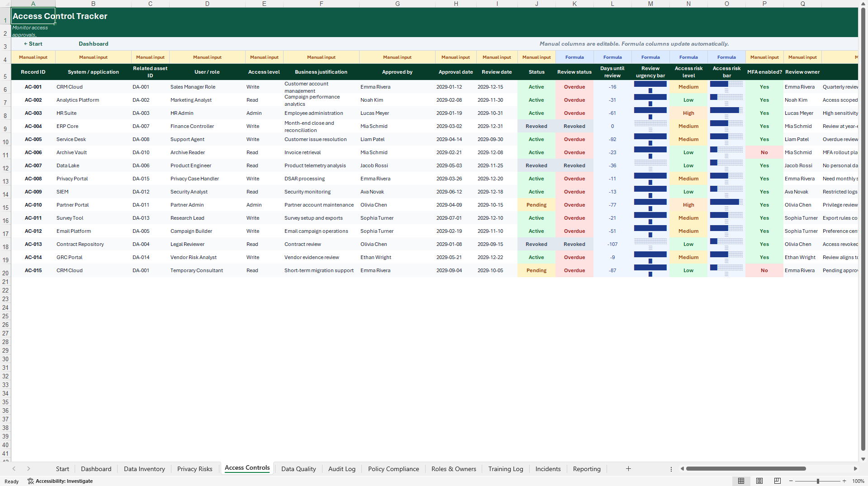
Task: Open the Roles & Owners sheet tab
Action: pyautogui.click(x=454, y=469)
